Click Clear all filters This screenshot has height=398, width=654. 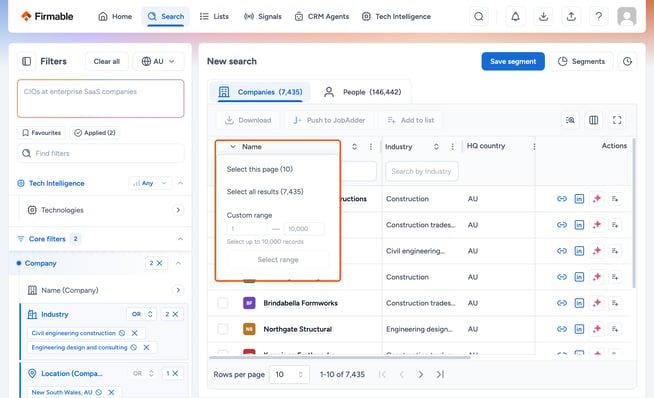click(x=107, y=61)
